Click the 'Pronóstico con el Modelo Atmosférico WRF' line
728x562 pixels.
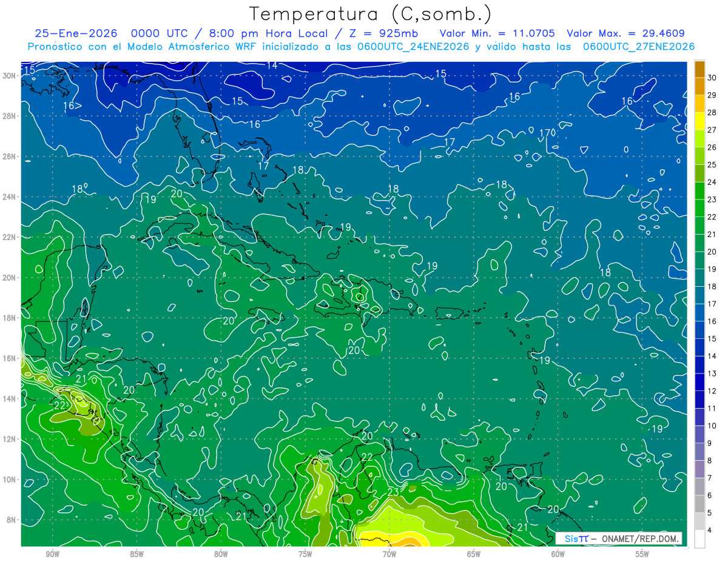[361, 47]
